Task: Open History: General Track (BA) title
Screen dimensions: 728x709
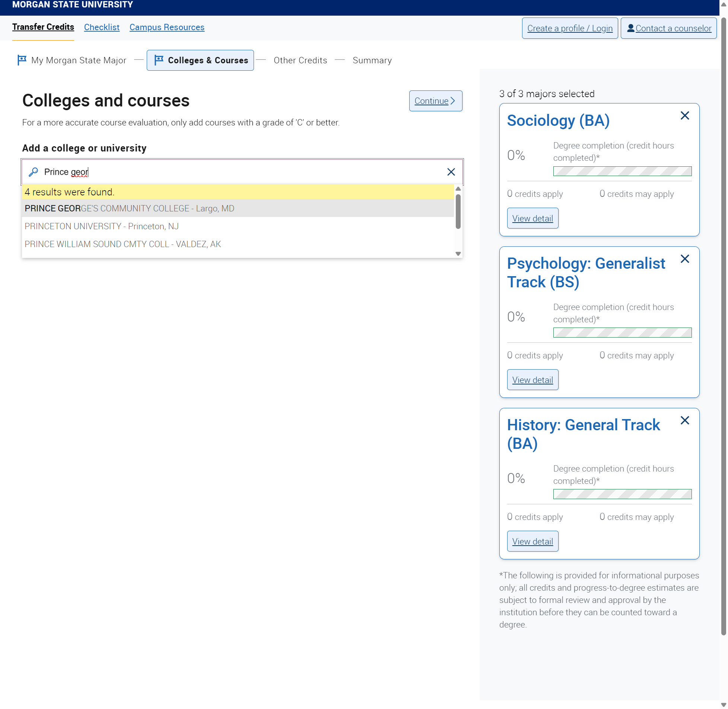Action: 583,434
